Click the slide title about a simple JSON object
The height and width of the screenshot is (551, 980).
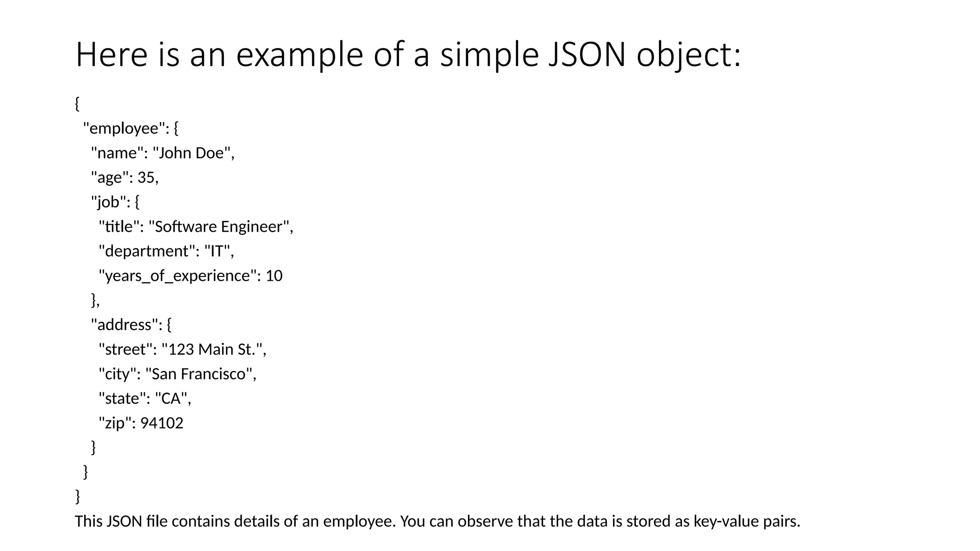(408, 55)
